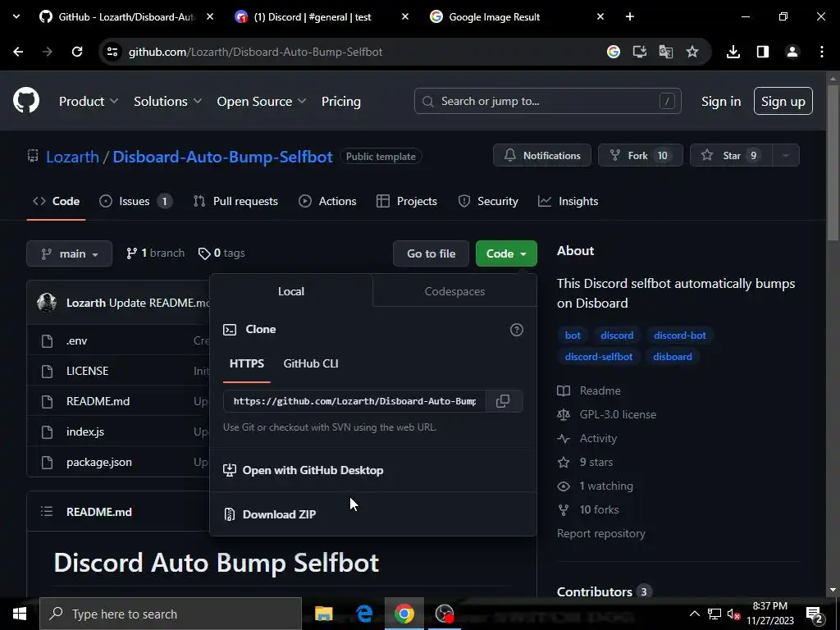Click Chrome icon in taskbar

pos(404,614)
